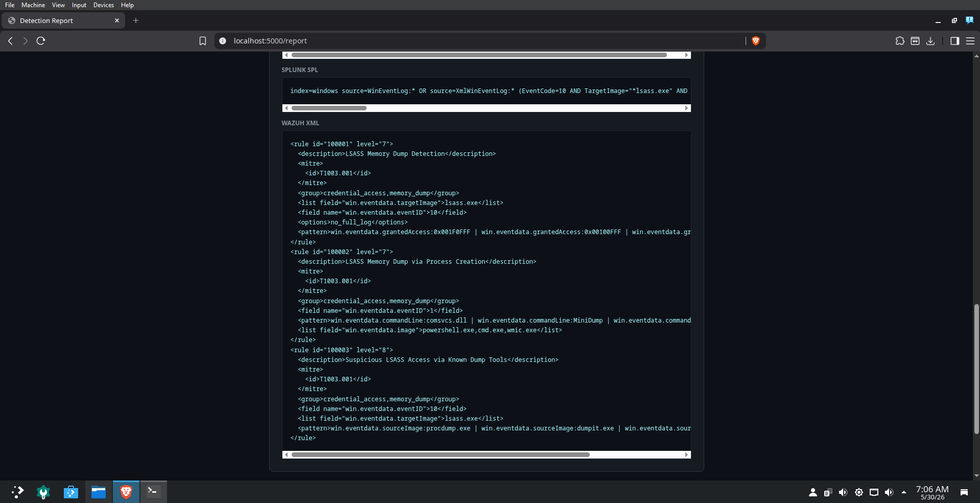Open the Machine menu
This screenshot has height=503, width=980.
33,5
